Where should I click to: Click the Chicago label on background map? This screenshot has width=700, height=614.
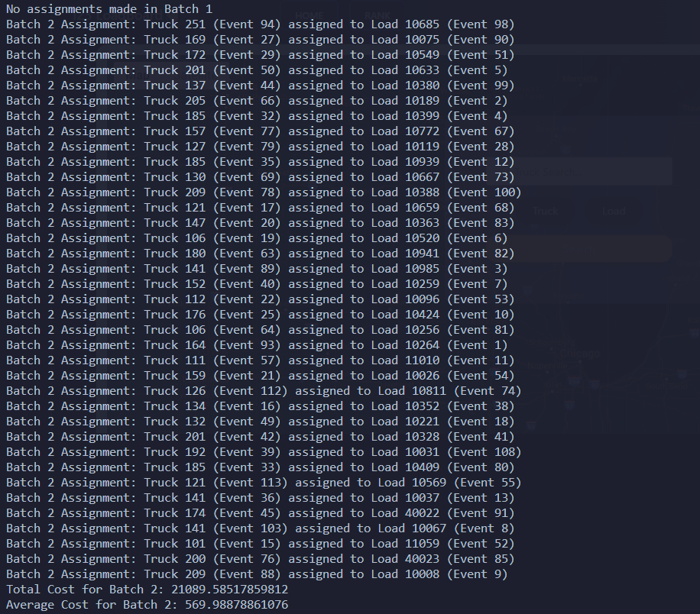pos(579,354)
